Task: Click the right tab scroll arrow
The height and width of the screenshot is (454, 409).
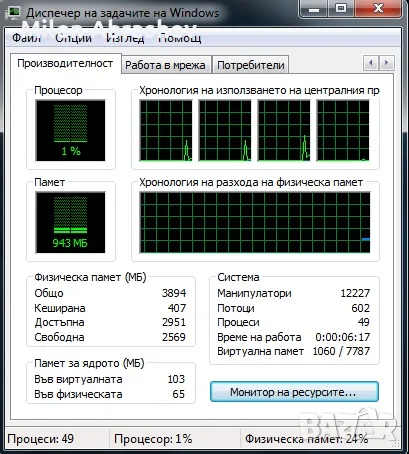Action: coord(386,62)
